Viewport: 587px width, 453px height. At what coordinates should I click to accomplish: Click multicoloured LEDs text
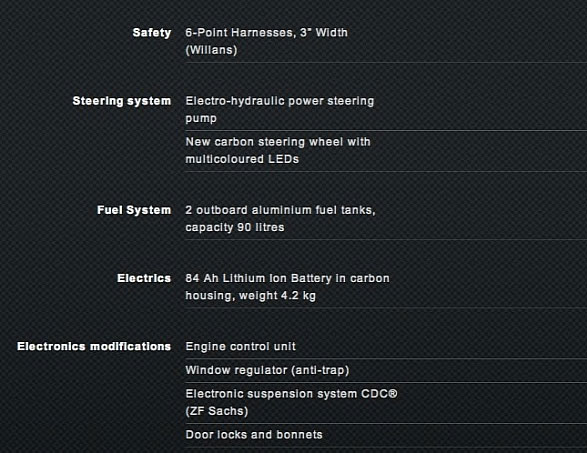pyautogui.click(x=242, y=159)
